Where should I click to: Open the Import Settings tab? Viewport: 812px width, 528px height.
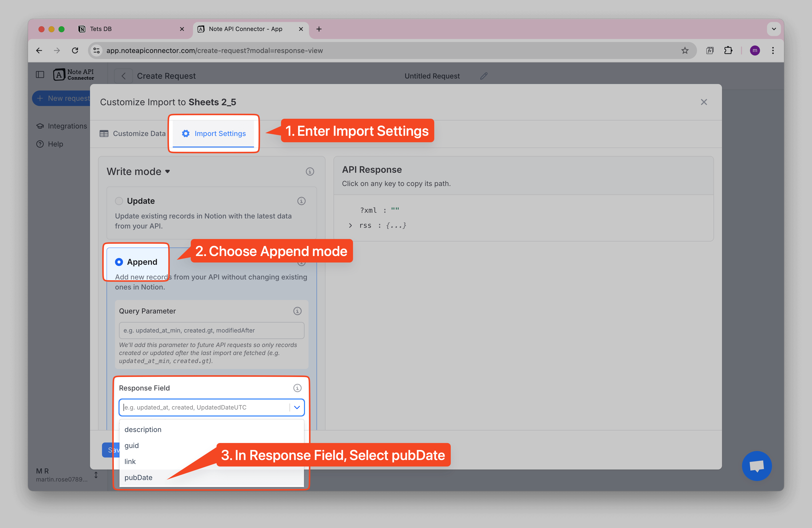coord(213,134)
